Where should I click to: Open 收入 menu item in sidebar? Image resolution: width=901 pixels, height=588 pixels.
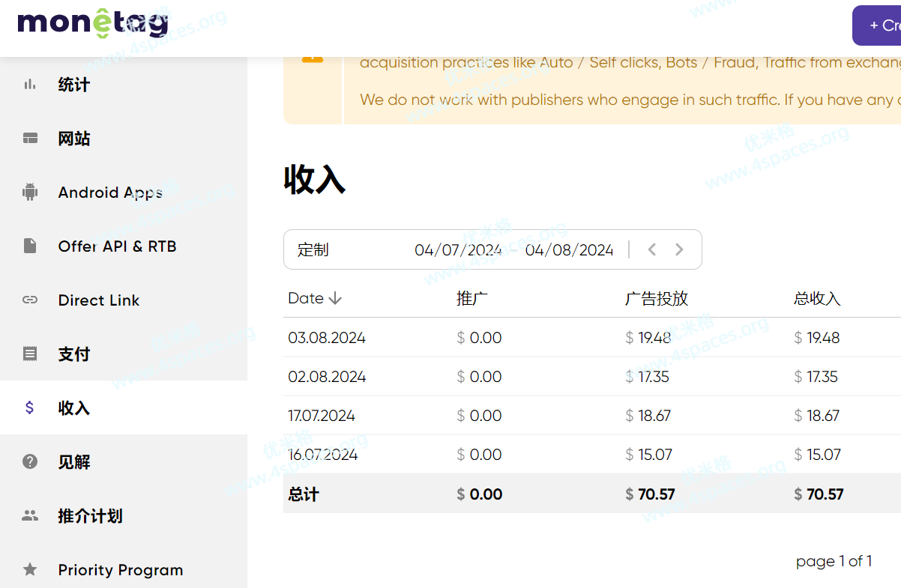coord(74,408)
